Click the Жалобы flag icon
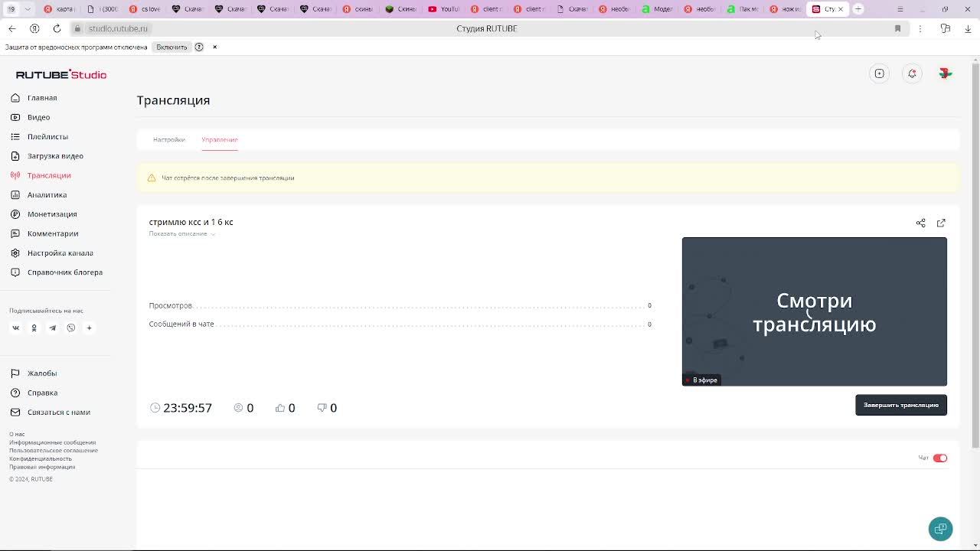 (x=15, y=373)
